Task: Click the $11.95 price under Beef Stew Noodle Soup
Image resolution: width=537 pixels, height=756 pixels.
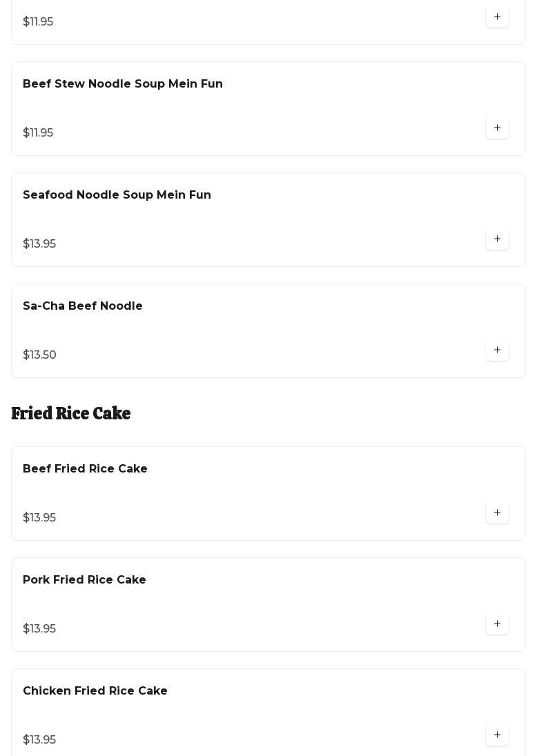Action: (x=38, y=133)
